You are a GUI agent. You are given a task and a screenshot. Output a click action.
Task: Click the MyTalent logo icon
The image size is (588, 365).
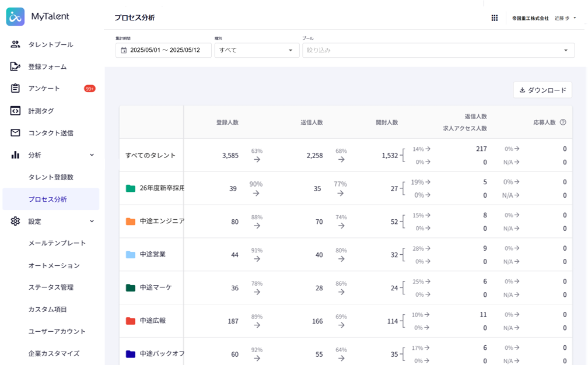pos(15,17)
